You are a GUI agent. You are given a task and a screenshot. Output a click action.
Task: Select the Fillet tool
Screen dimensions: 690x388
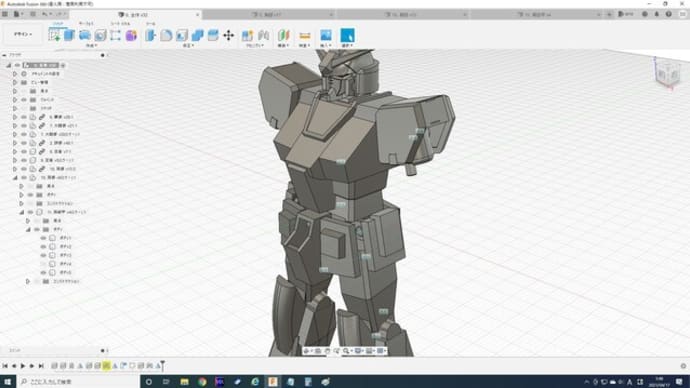click(166, 35)
